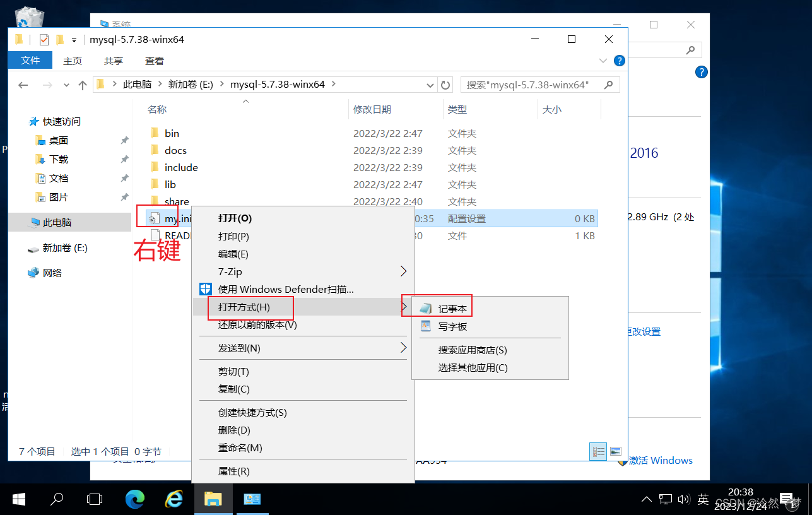The height and width of the screenshot is (515, 812).
Task: Open the Windows Start button
Action: (x=19, y=499)
